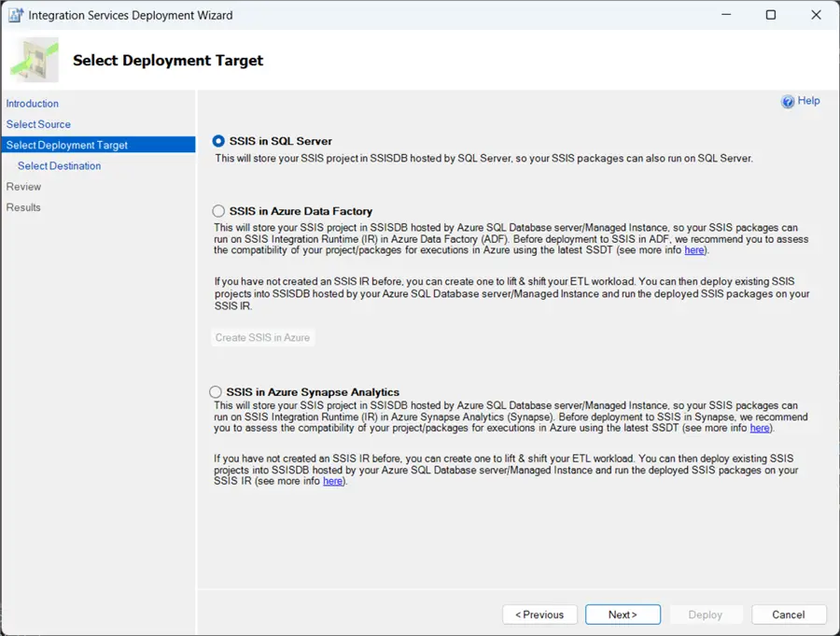Minimize the Deployment Wizard window
The image size is (840, 636).
[x=726, y=15]
